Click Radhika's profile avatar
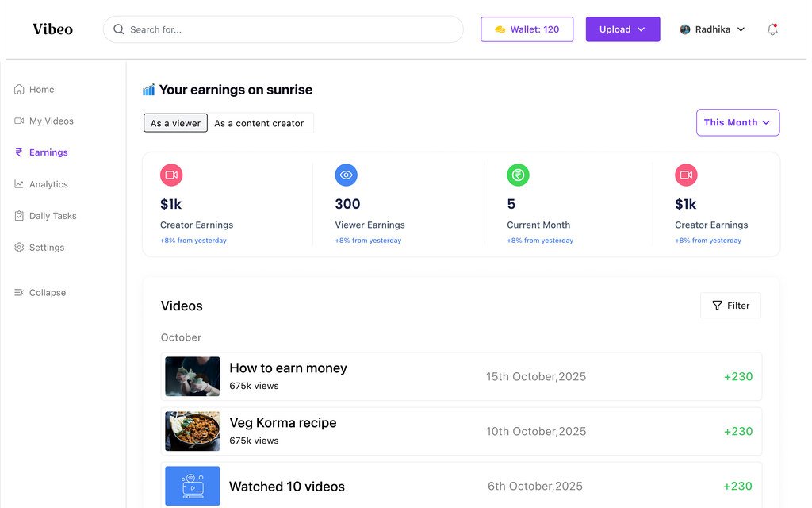Image resolution: width=812 pixels, height=508 pixels. [x=685, y=29]
